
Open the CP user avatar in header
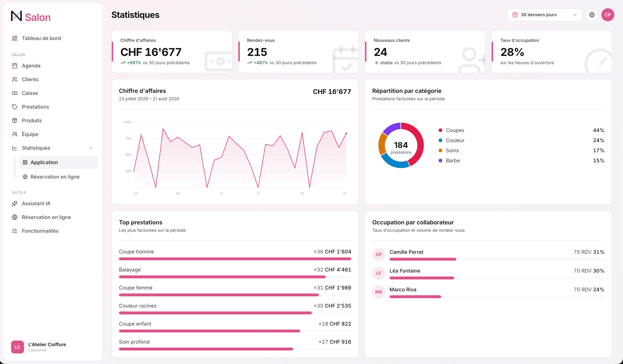point(608,15)
